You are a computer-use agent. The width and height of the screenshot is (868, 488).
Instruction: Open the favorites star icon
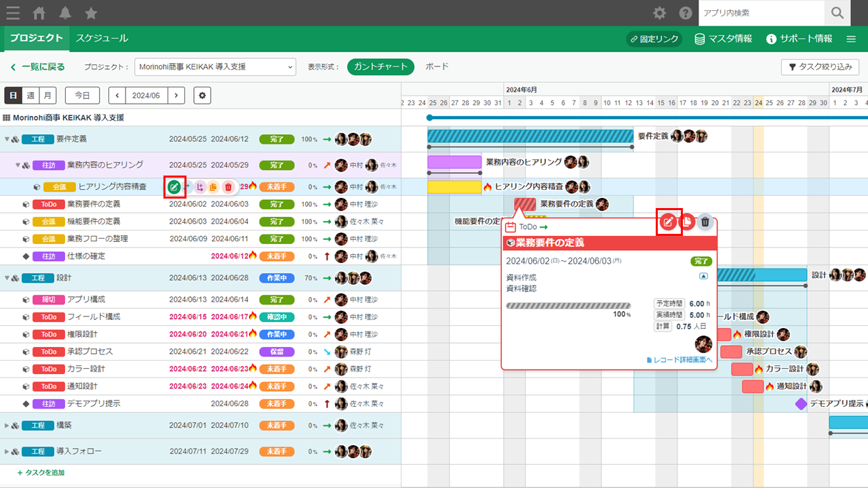(x=91, y=13)
